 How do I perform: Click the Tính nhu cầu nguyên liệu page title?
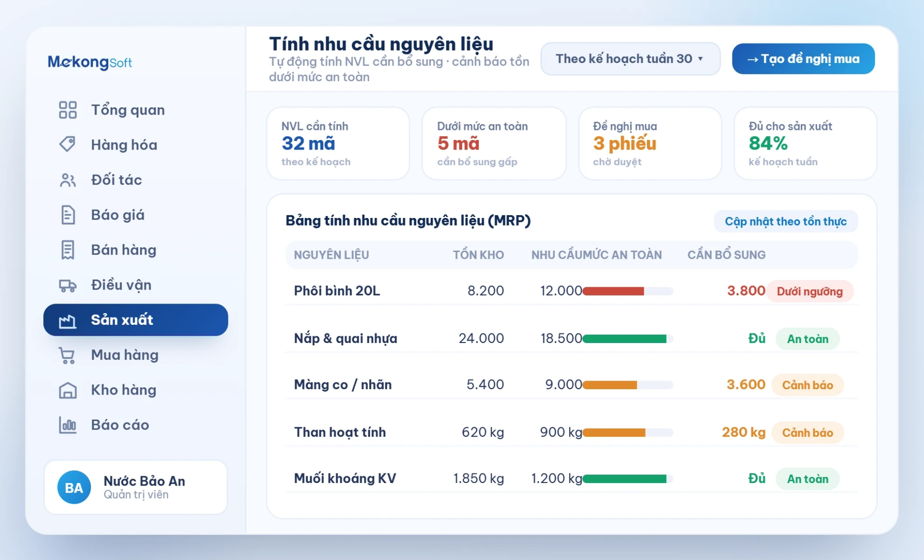click(381, 44)
